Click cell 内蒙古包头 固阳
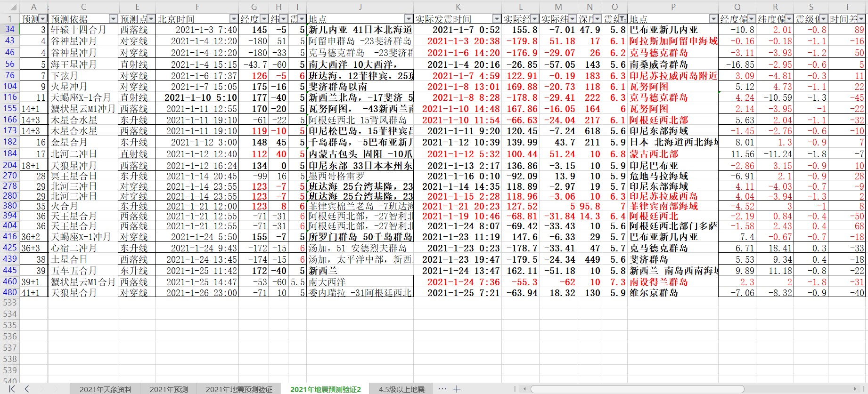Image resolution: width=868 pixels, height=394 pixels. coord(360,154)
